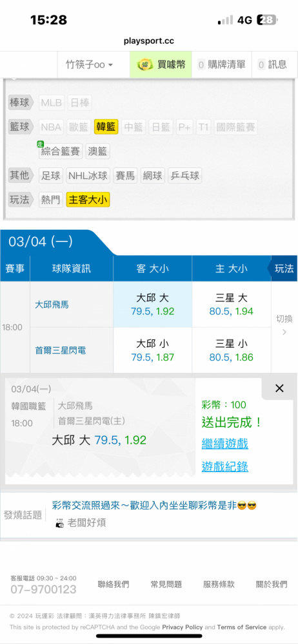Image resolution: width=298 pixels, height=644 pixels.
Task: Pick 大邱 大 79.5 odds cell
Action: (153, 305)
